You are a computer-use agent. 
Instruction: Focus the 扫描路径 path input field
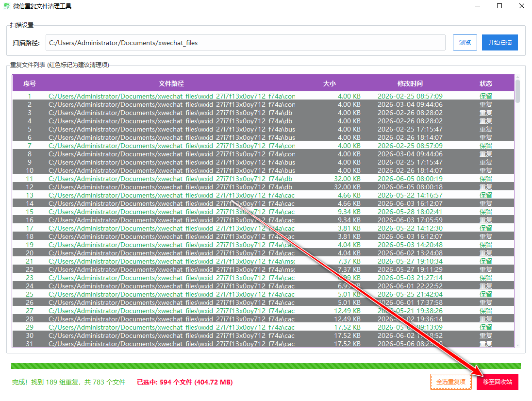[x=246, y=43]
